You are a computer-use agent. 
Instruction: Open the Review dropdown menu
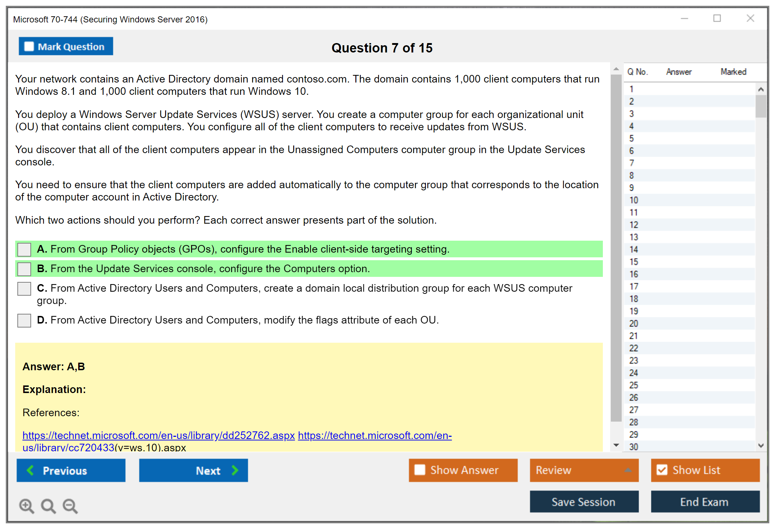pyautogui.click(x=628, y=470)
